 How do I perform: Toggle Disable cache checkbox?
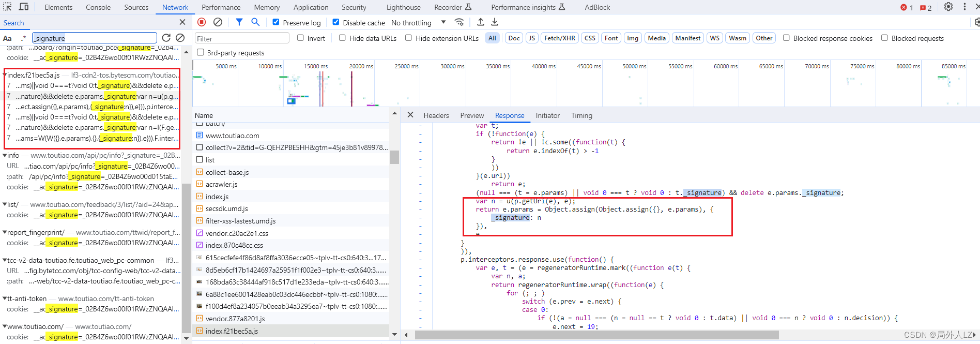click(336, 22)
